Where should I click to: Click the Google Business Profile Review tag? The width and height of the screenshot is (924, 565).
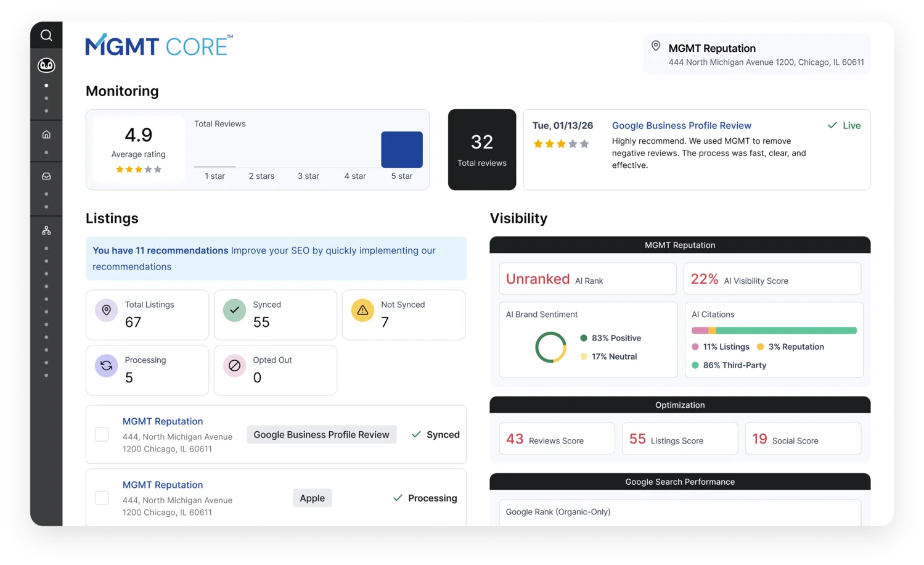pyautogui.click(x=321, y=435)
